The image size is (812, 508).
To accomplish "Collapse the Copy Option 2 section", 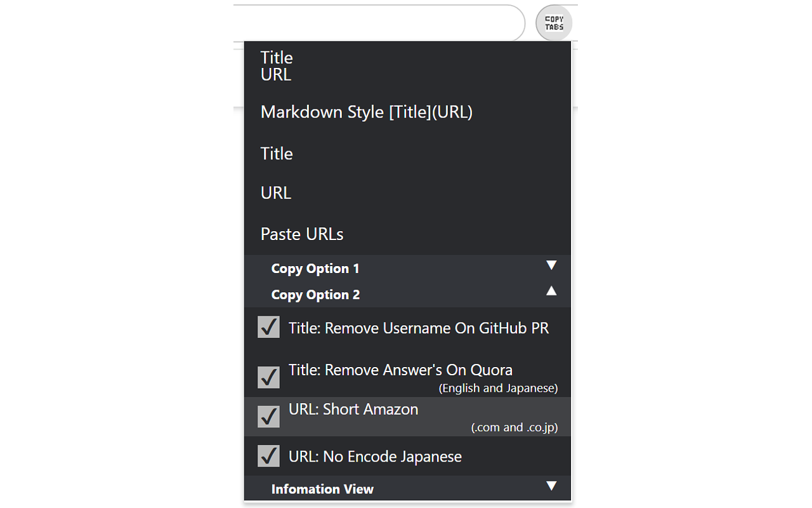I will coord(407,294).
